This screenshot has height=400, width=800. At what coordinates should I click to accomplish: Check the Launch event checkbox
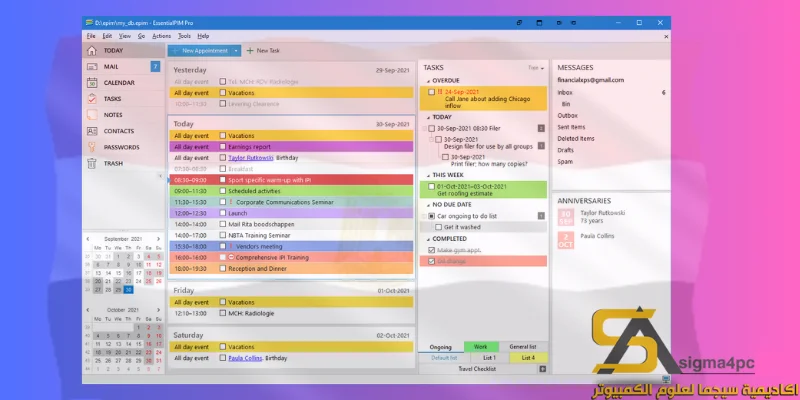[222, 213]
